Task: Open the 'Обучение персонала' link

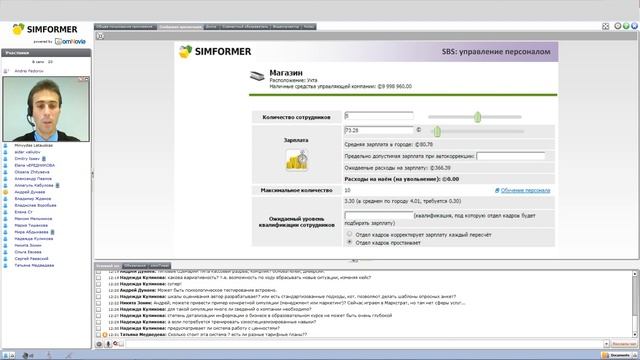Action: pos(525,191)
